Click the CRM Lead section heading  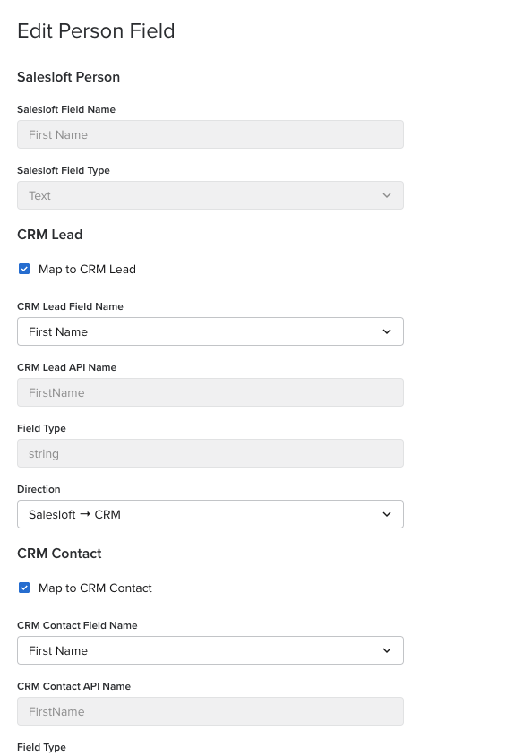pos(49,235)
